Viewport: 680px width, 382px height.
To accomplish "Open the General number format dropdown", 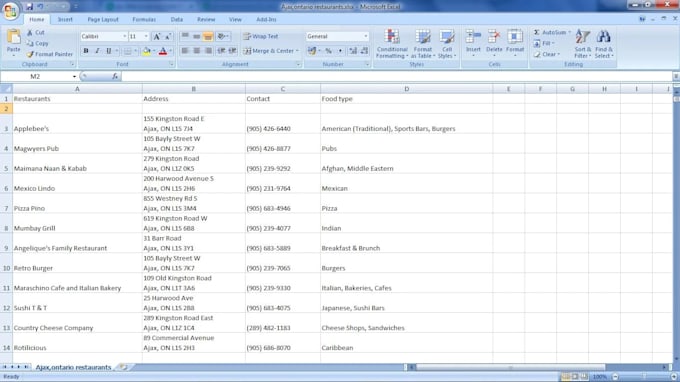I will coord(366,36).
